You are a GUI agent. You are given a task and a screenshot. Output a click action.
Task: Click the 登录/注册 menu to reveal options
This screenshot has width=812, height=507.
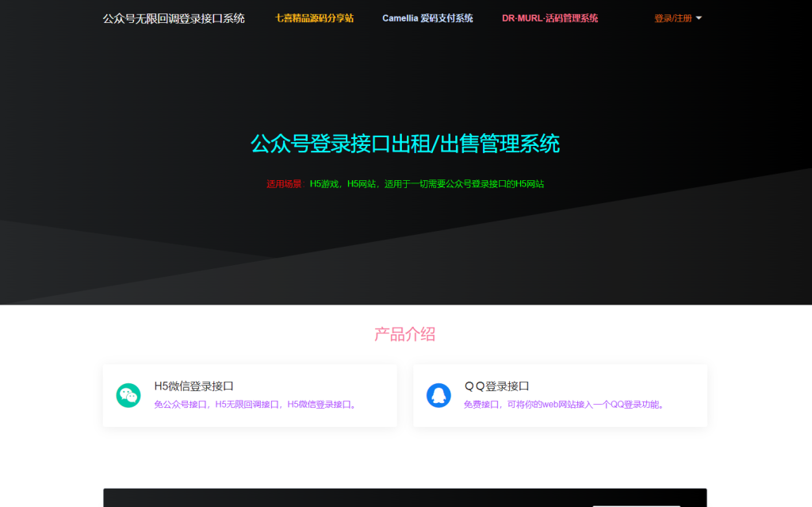tap(675, 17)
